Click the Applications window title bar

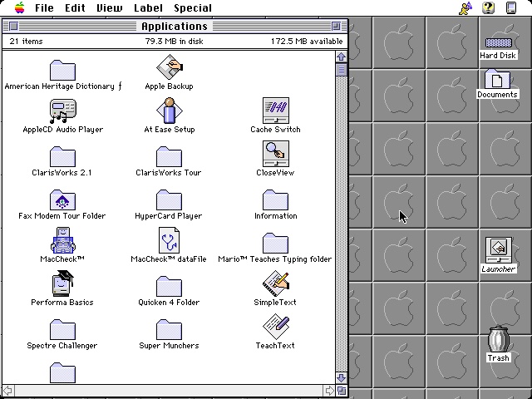point(175,26)
